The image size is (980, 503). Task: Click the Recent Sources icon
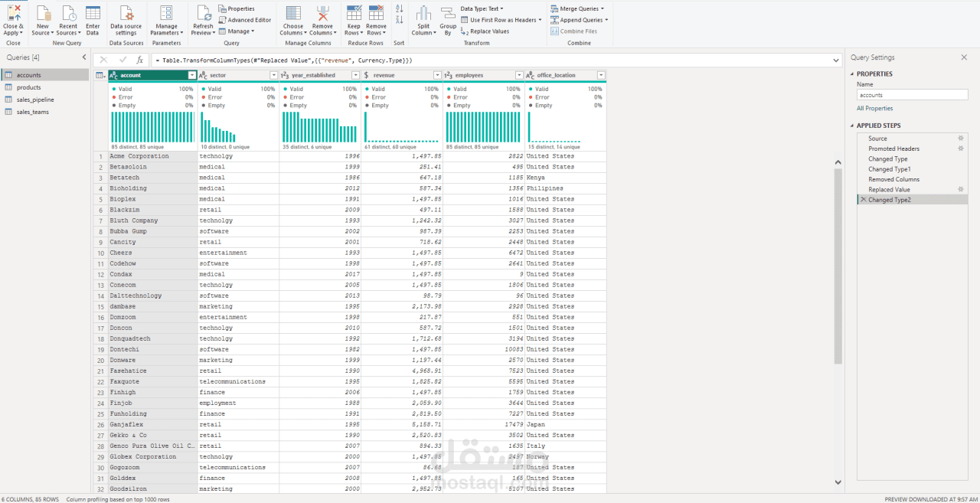(68, 13)
